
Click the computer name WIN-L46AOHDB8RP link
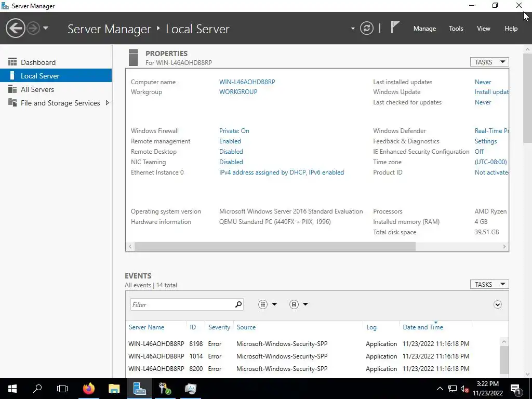pos(247,82)
